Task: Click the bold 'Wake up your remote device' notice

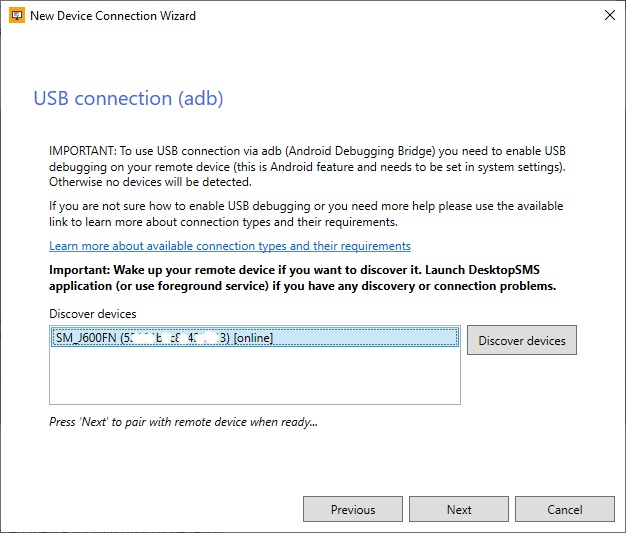Action: (x=303, y=278)
